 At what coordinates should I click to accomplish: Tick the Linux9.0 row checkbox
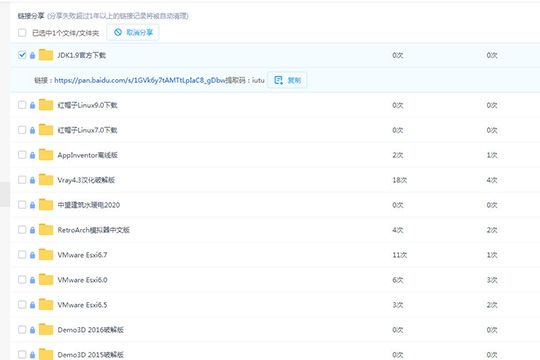(x=22, y=105)
